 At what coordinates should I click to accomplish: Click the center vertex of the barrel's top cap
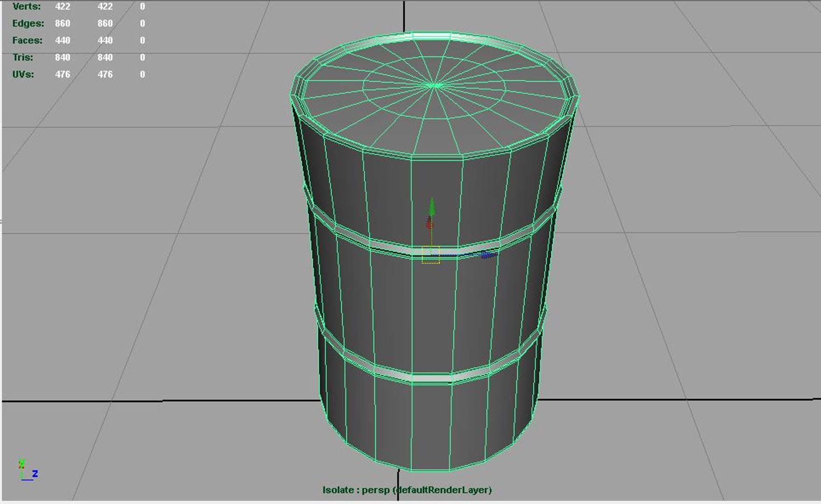click(435, 85)
